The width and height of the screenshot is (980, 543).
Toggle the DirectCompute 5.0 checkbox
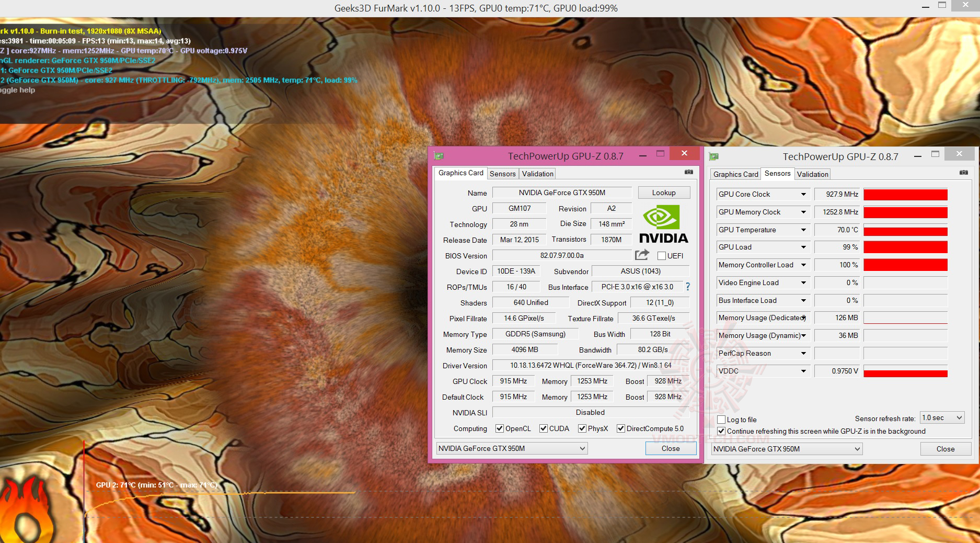pos(621,428)
